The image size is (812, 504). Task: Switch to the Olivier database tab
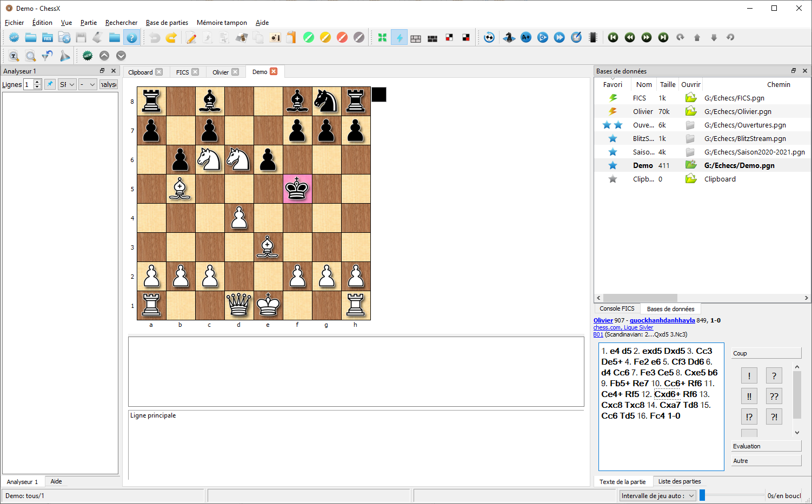click(x=220, y=72)
